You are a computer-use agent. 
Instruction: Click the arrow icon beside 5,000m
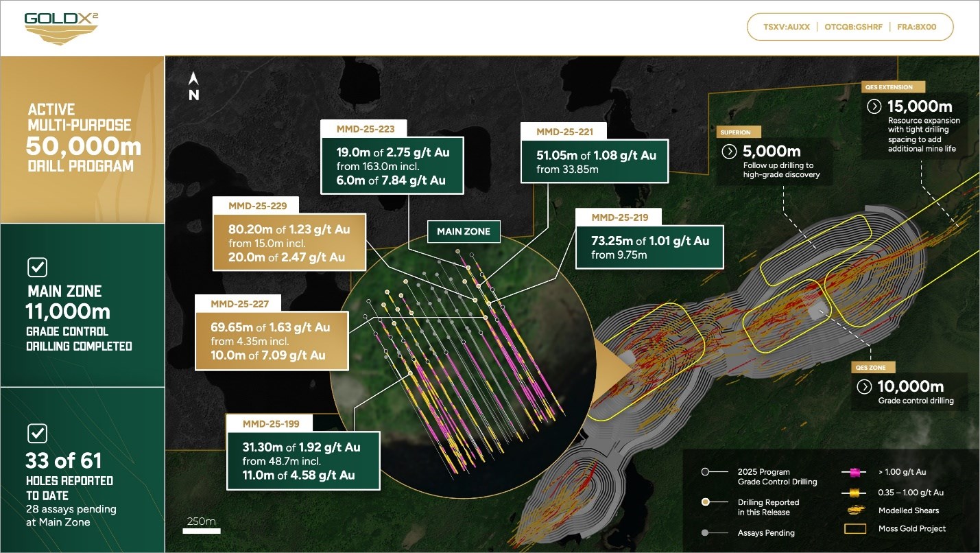730,152
